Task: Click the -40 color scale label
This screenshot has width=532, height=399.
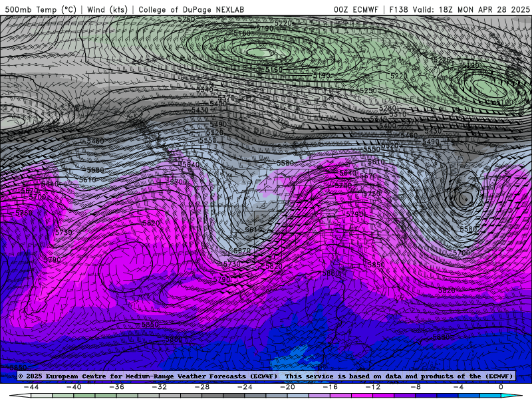Action: click(x=74, y=387)
